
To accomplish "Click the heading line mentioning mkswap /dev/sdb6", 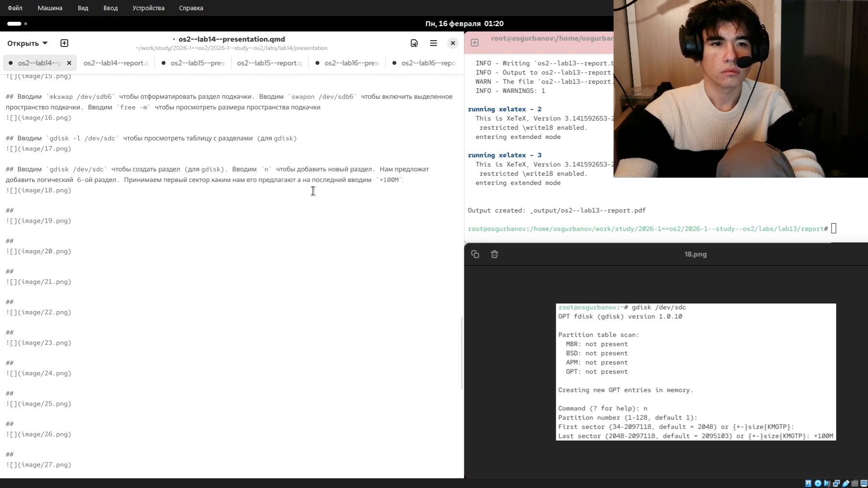I will [x=229, y=102].
